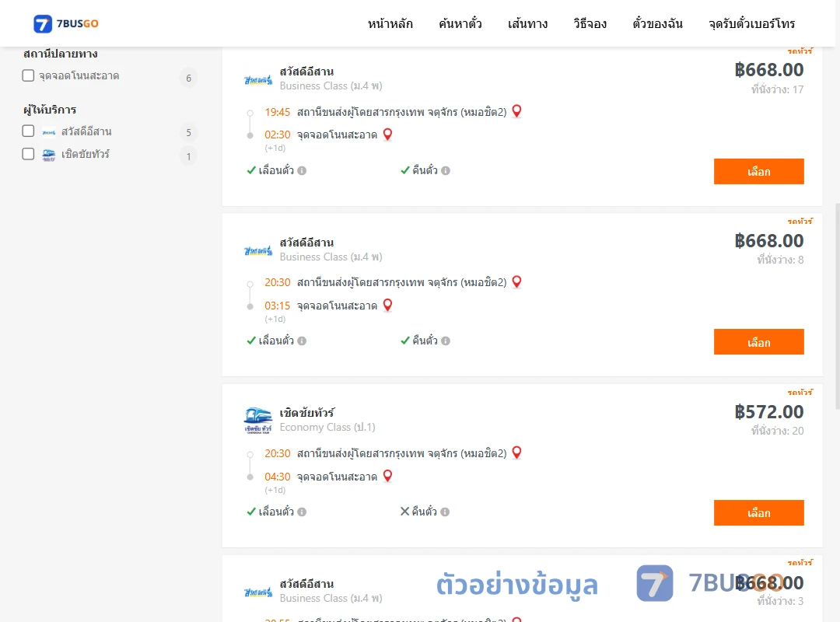Click operator logo of 03:15 arrival trip
840x622 pixels.
pos(258,250)
